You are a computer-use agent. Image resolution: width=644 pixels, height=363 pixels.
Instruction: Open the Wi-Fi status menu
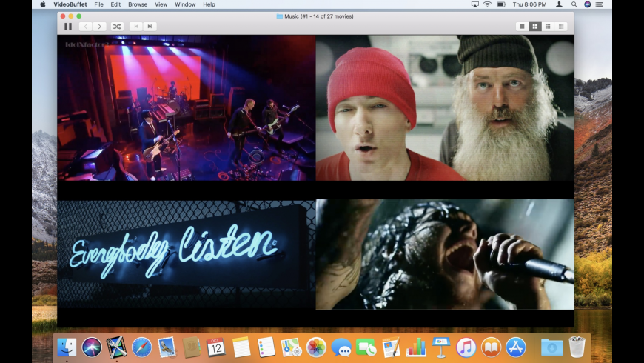tap(487, 4)
